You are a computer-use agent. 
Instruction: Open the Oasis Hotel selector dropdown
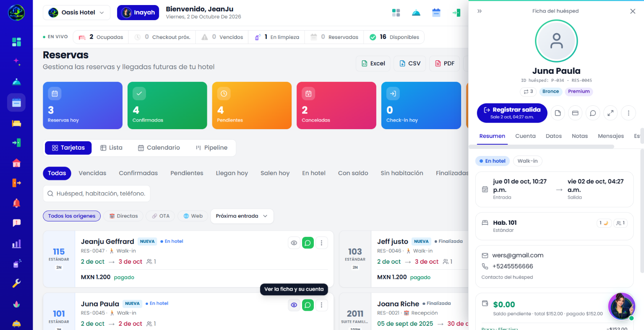(x=77, y=13)
